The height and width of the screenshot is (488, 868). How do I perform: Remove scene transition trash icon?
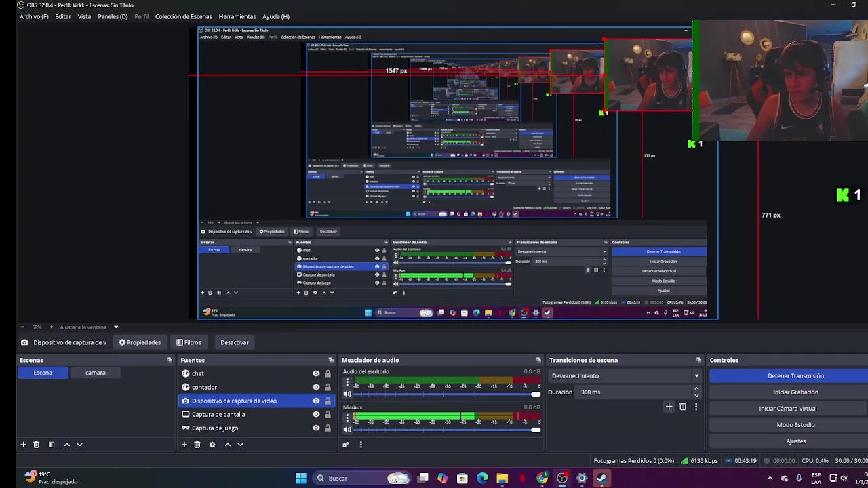click(x=683, y=407)
